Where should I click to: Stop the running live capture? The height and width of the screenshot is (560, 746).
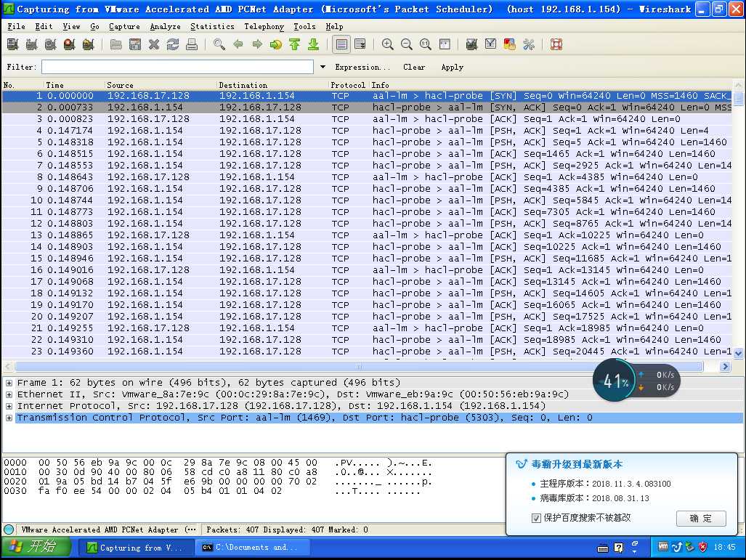70,45
